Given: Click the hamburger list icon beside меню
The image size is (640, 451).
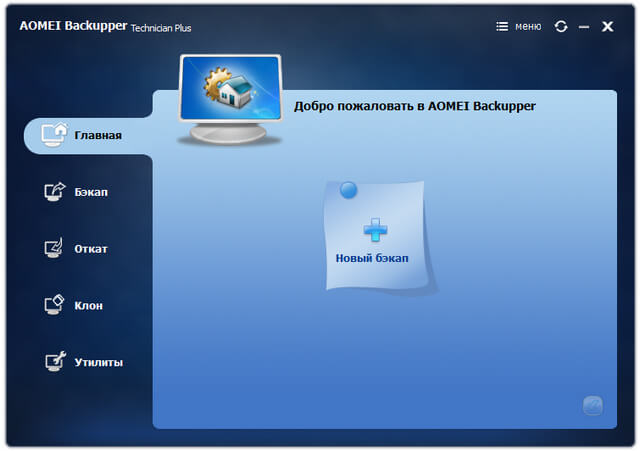Looking at the screenshot, I should [x=502, y=27].
